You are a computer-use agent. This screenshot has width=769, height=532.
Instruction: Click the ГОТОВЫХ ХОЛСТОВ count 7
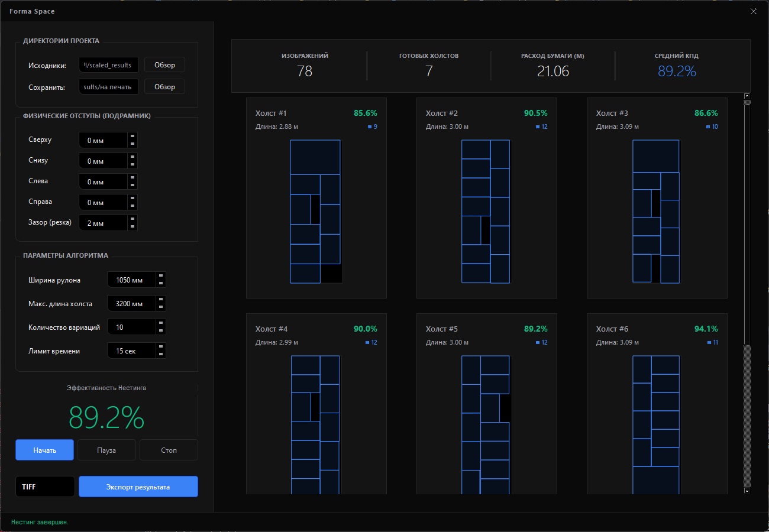click(x=429, y=72)
